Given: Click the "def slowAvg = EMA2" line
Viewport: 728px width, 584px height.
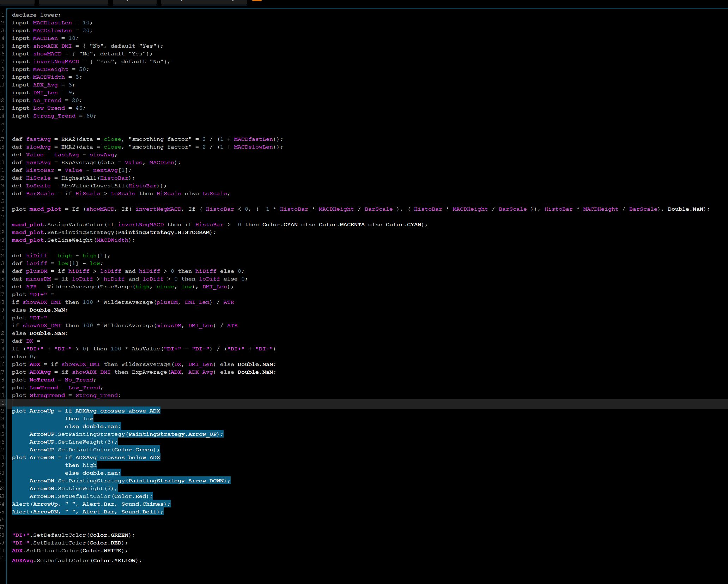Looking at the screenshot, I should tap(147, 147).
